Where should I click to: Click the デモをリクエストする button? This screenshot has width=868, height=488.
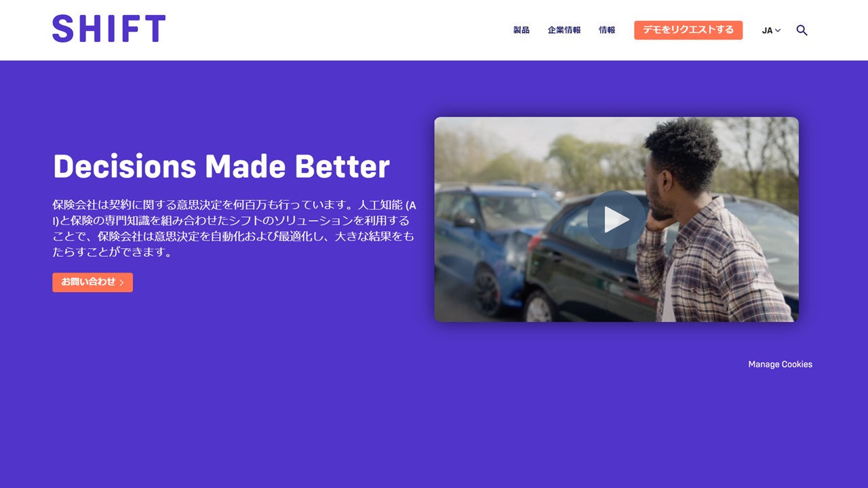click(x=688, y=30)
